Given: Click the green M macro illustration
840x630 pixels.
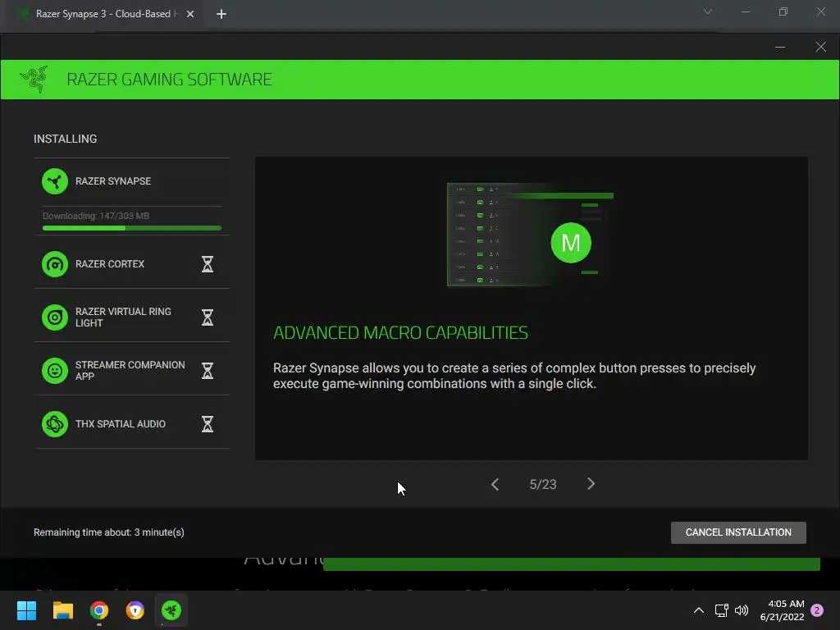Looking at the screenshot, I should click(x=571, y=243).
